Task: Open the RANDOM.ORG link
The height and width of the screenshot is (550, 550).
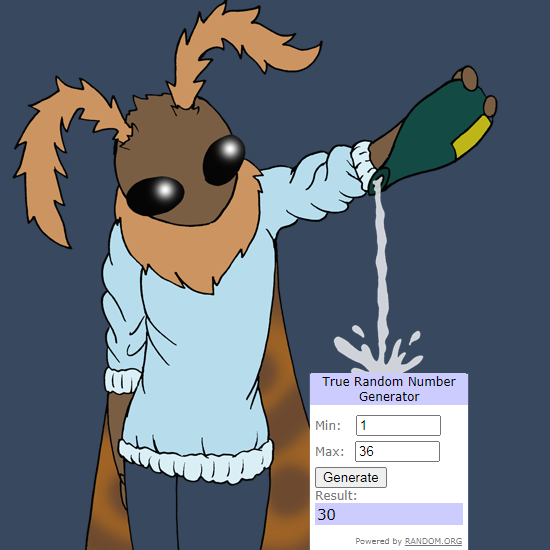Action: pos(433,541)
